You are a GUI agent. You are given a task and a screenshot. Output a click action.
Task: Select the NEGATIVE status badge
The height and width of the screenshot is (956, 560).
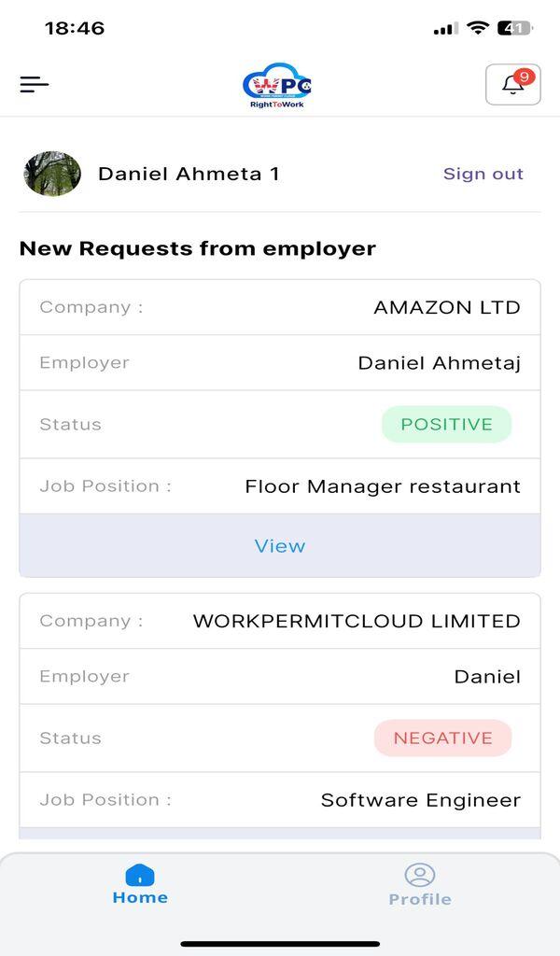click(x=443, y=738)
